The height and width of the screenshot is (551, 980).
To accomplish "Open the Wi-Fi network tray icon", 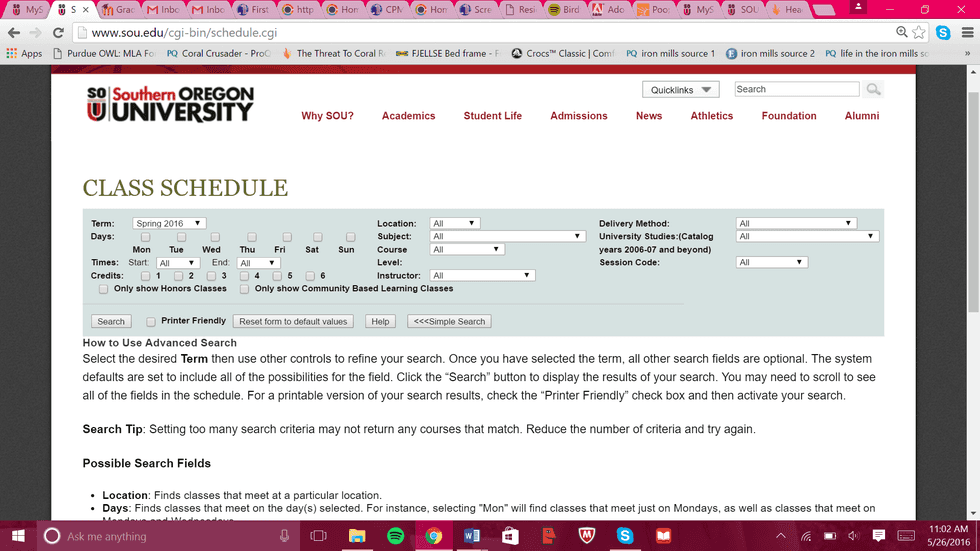I will [806, 536].
